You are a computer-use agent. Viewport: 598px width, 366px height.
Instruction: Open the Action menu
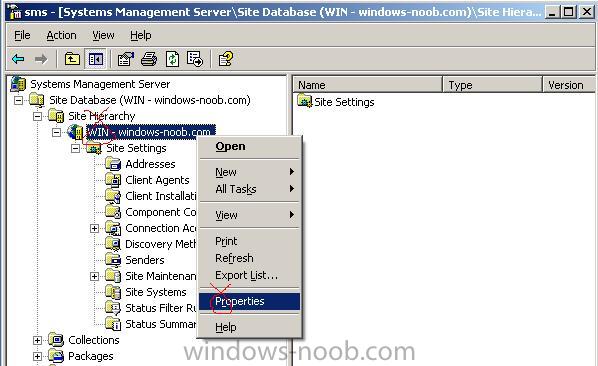pos(61,35)
